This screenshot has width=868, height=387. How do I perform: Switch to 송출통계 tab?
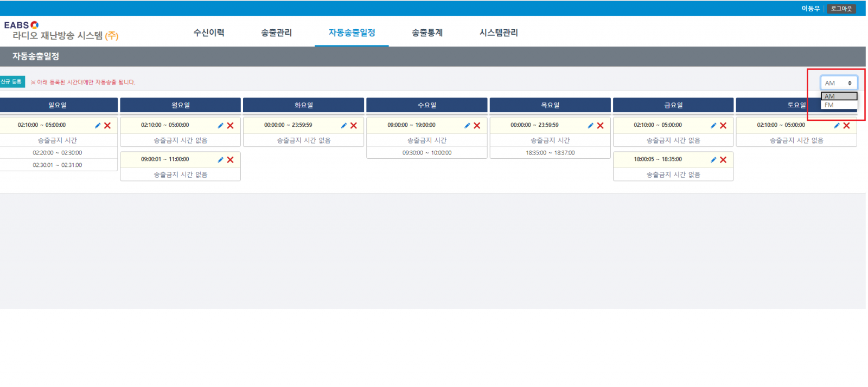[427, 33]
